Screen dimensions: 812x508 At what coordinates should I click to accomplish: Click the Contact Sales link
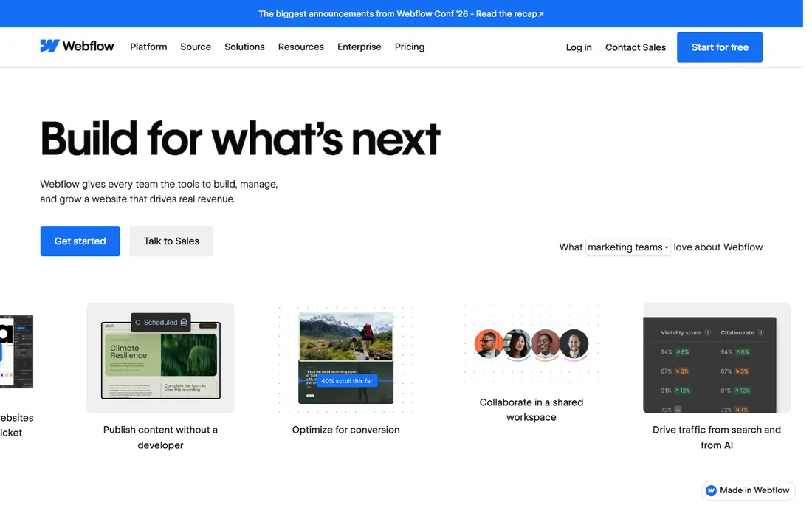[x=636, y=47]
